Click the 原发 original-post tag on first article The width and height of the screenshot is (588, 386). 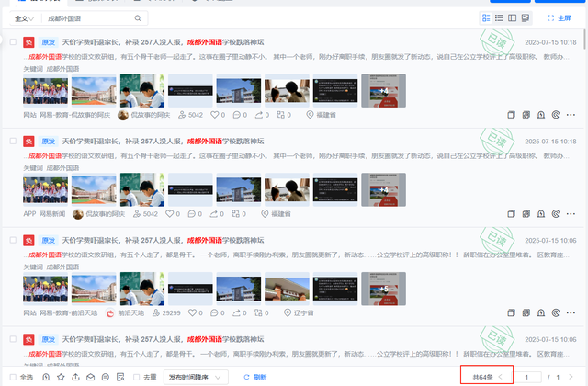[49, 42]
